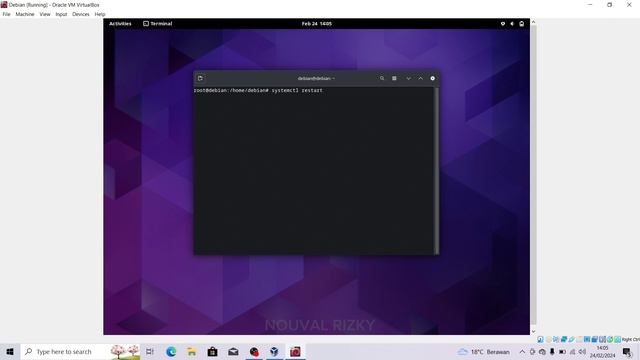
Task: Open the Terminal app menu in top bar
Action: pyautogui.click(x=158, y=24)
